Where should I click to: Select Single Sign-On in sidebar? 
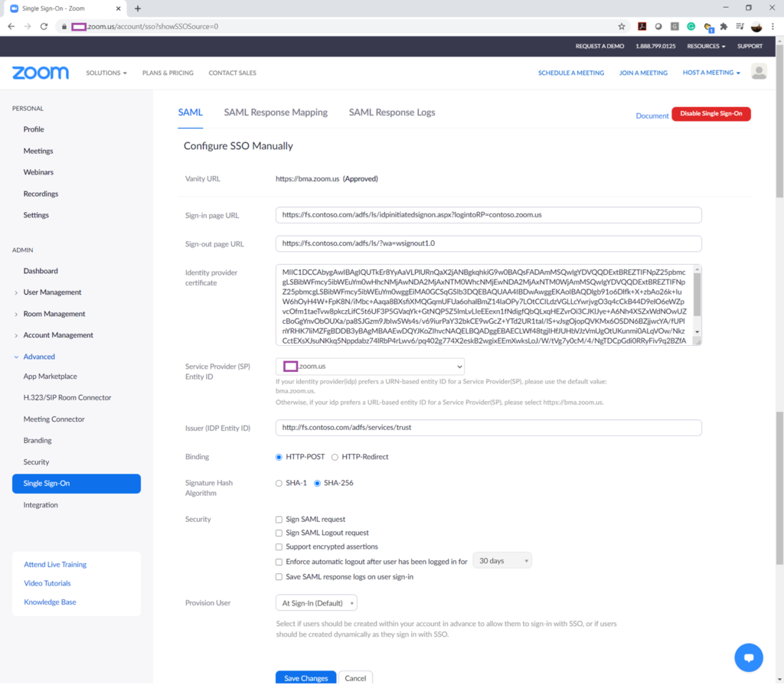tap(77, 484)
